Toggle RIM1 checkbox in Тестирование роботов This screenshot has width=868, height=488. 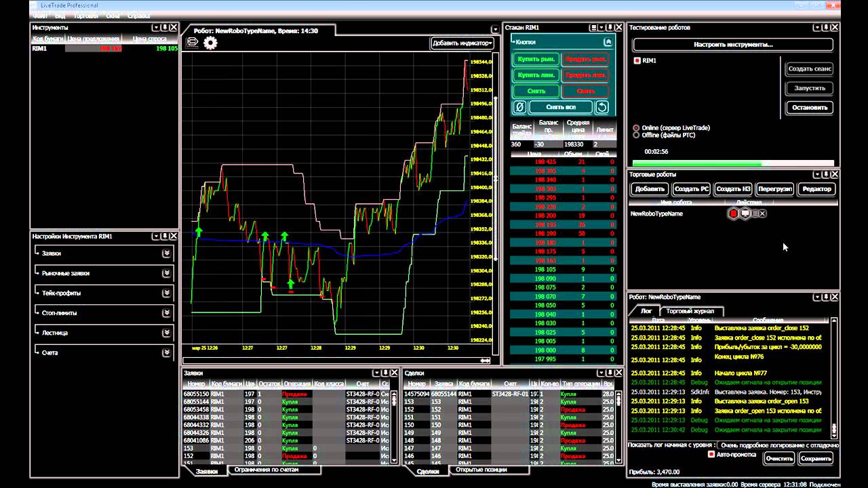637,60
